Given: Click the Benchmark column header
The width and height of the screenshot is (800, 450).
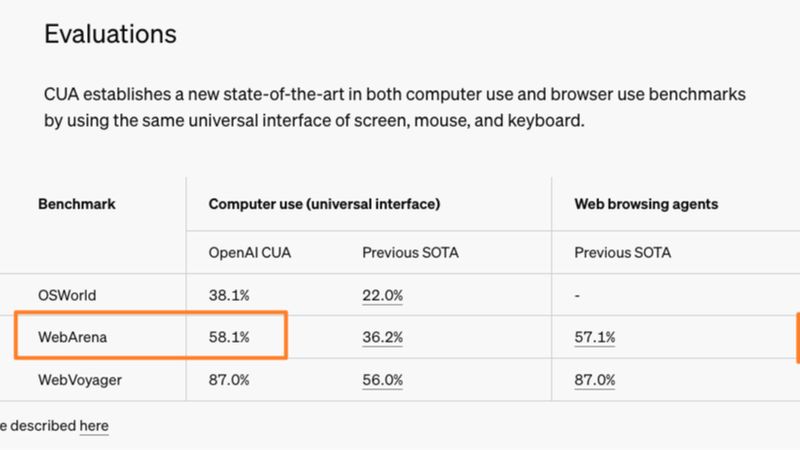Looking at the screenshot, I should 77,204.
